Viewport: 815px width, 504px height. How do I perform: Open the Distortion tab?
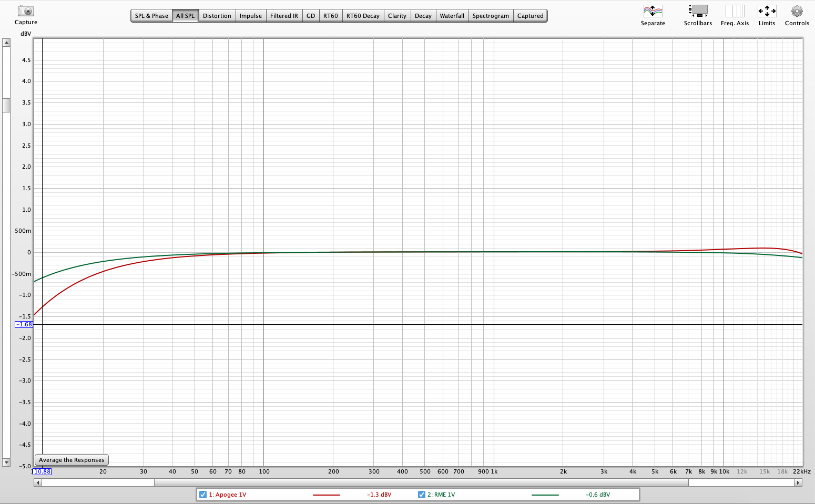pos(217,16)
